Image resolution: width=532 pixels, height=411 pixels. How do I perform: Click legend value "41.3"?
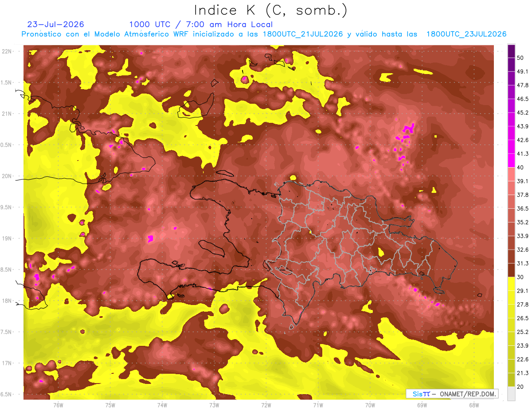point(523,154)
